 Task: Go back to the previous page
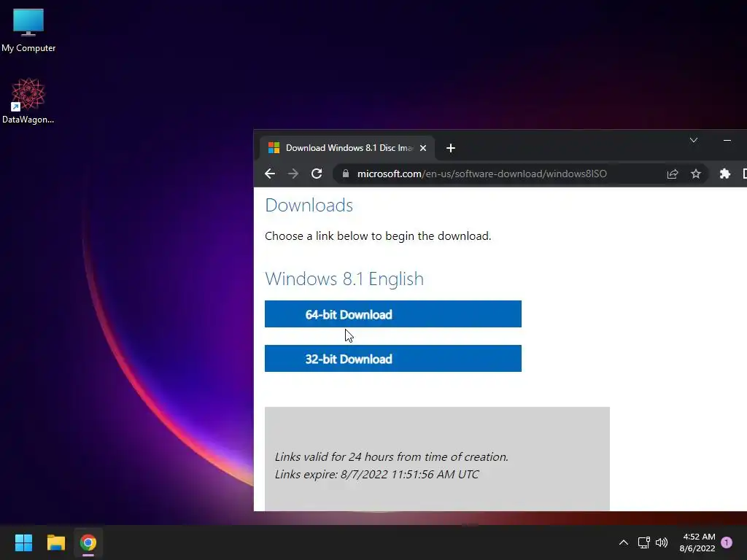[x=270, y=174]
